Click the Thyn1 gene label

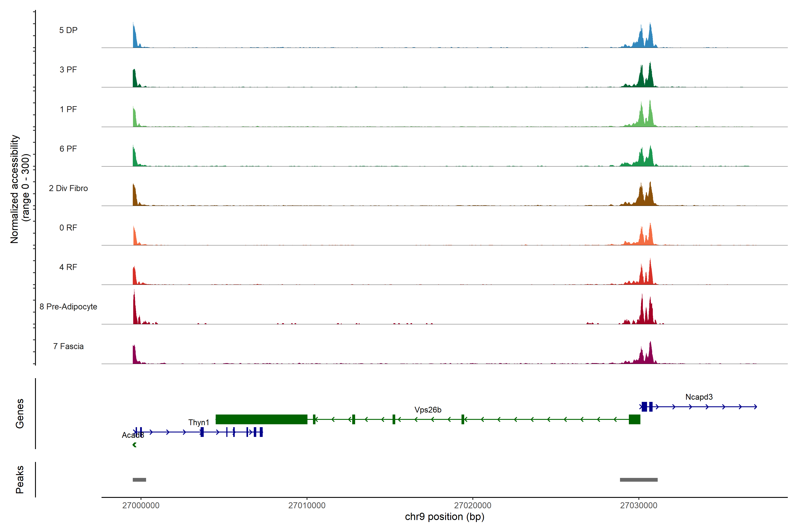pyautogui.click(x=198, y=422)
